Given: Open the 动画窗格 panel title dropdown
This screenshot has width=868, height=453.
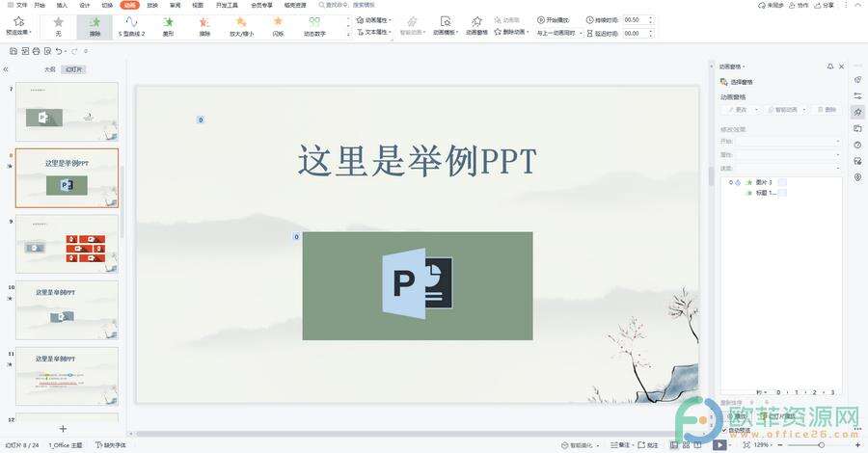Looking at the screenshot, I should click(732, 67).
